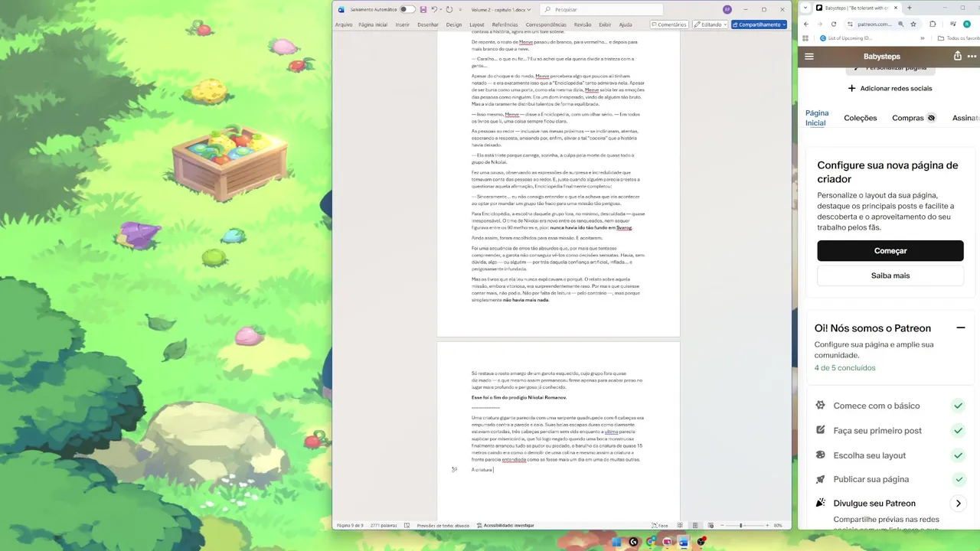This screenshot has height=551, width=980.
Task: Select Print Layout view icon in status bar
Action: 695,526
